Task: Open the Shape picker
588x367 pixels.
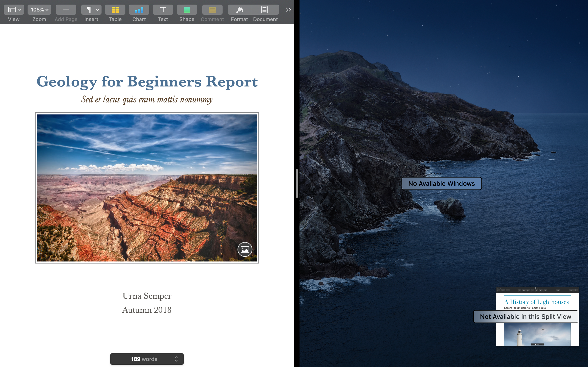Action: (187, 10)
